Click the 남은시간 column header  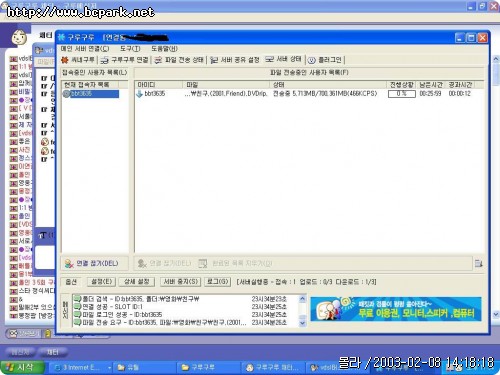point(431,85)
